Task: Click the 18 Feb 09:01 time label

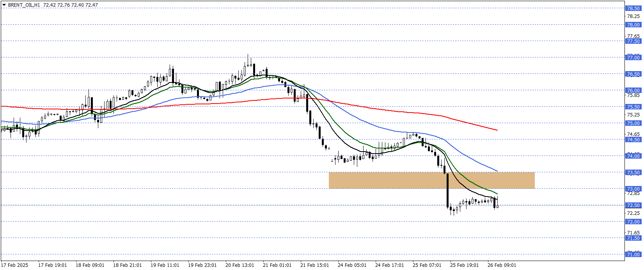Action: tap(90, 265)
